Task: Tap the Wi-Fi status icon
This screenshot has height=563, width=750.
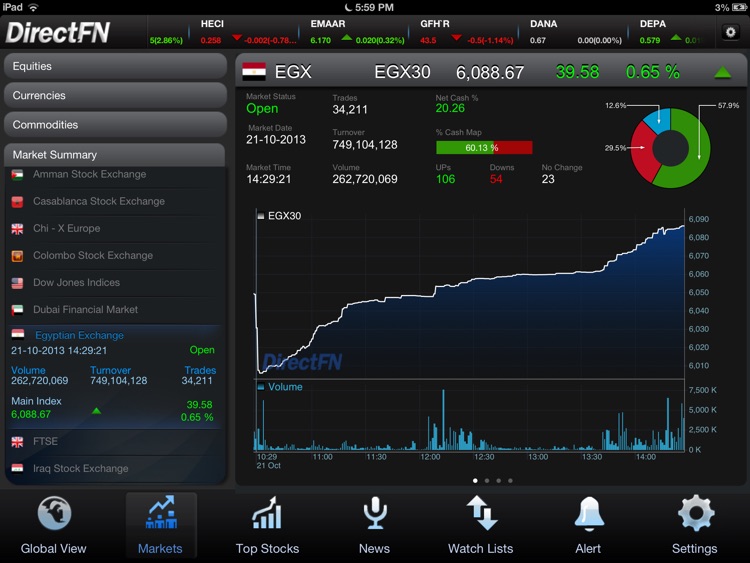Action: 33,7
